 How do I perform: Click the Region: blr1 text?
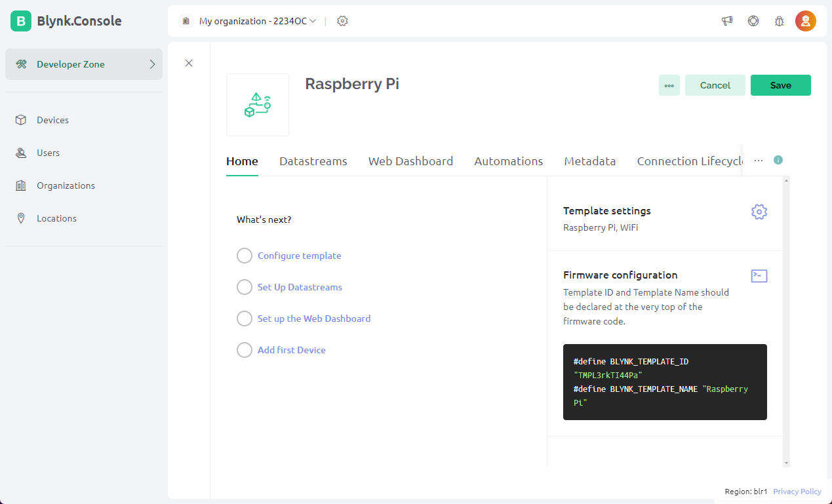(746, 491)
